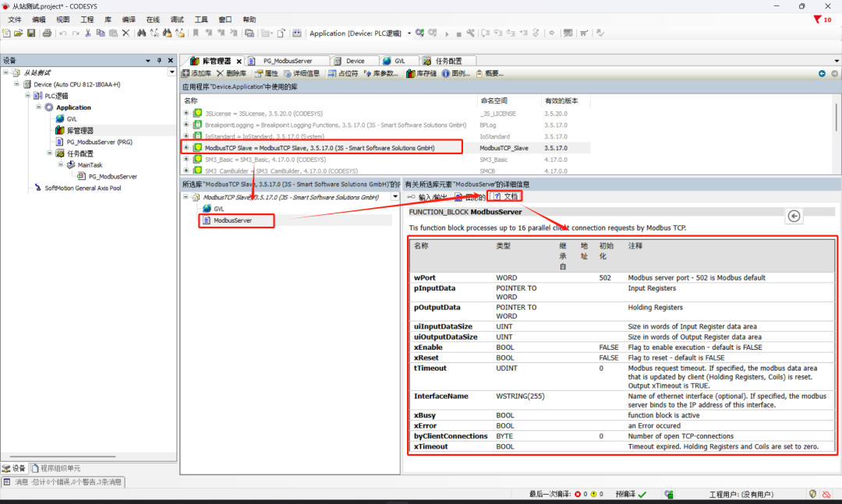Open the 消息 messages bar at bottom
This screenshot has height=504, width=842.
click(63, 482)
